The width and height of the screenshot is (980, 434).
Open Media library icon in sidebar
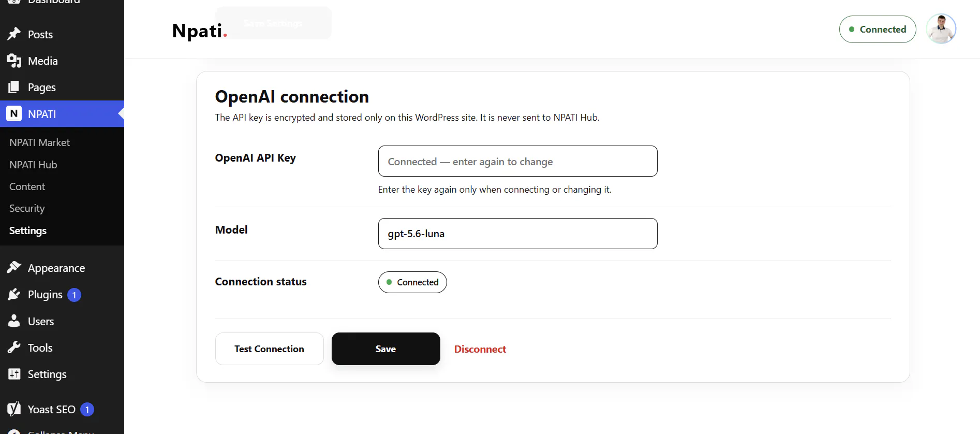point(14,61)
